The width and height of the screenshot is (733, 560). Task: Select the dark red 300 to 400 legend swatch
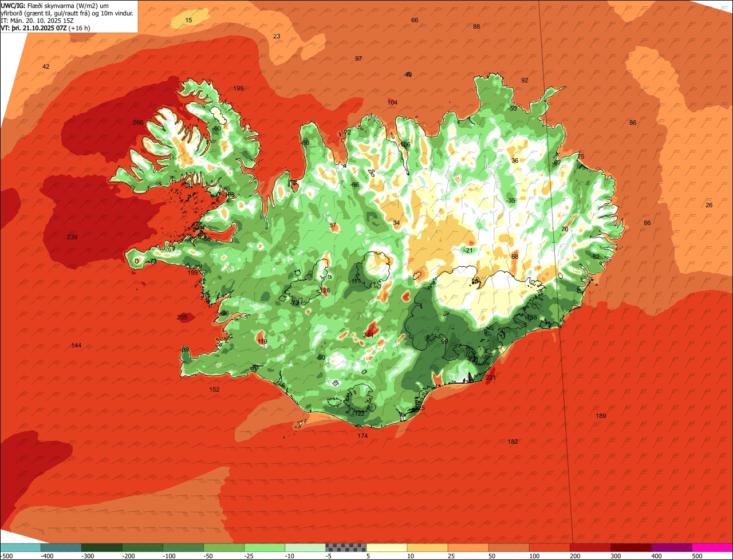tap(630, 547)
